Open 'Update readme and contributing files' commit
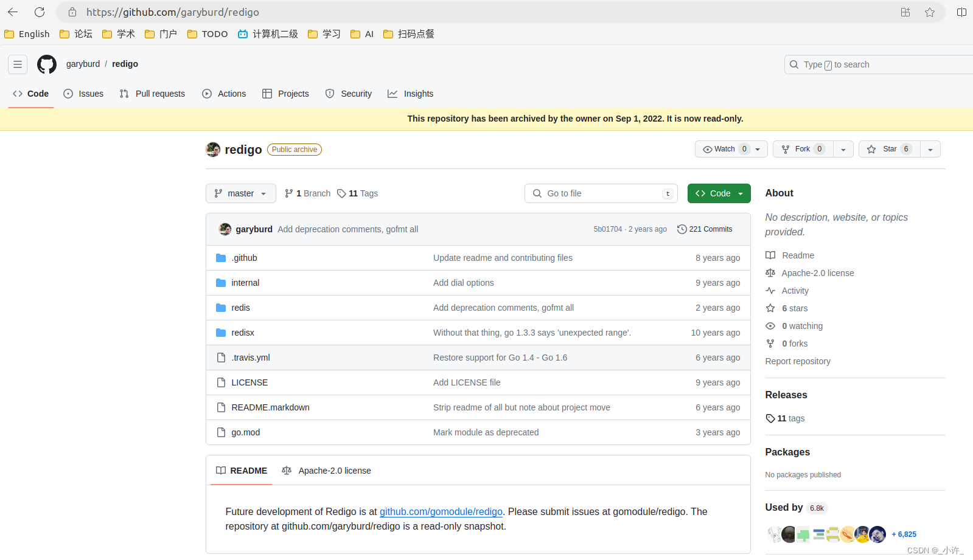Screen dimensions: 973x560 pyautogui.click(x=503, y=258)
